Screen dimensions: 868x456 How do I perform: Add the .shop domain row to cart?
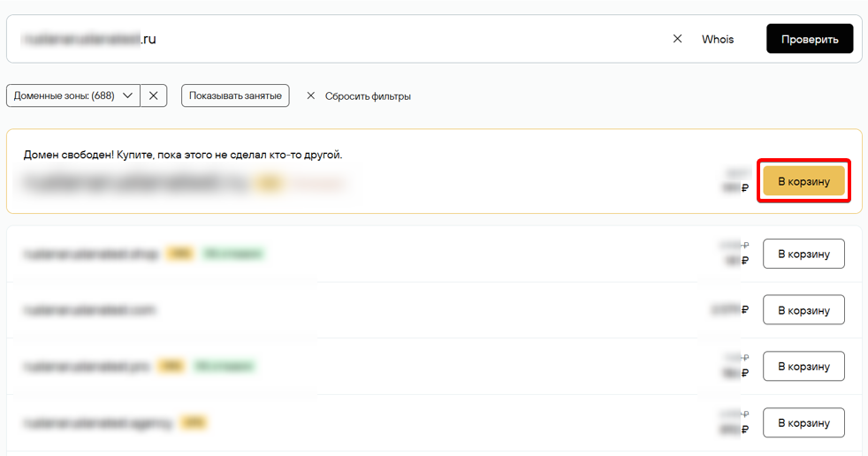tap(803, 254)
